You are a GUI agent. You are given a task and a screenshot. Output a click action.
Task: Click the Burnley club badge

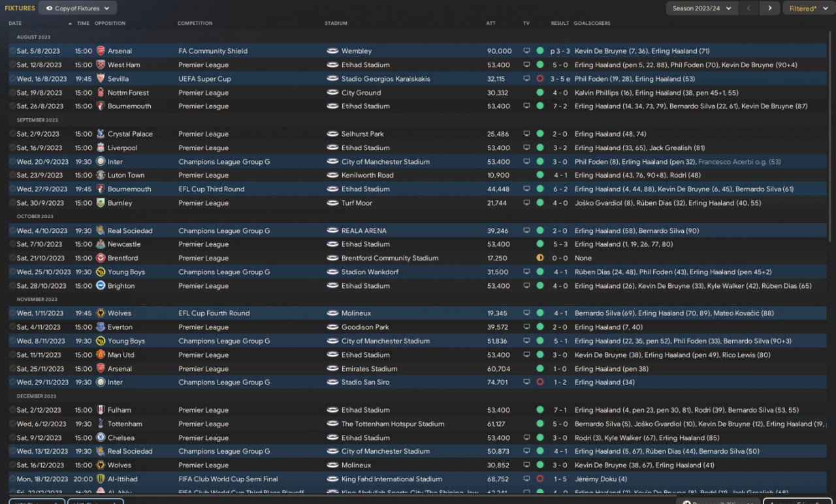101,203
